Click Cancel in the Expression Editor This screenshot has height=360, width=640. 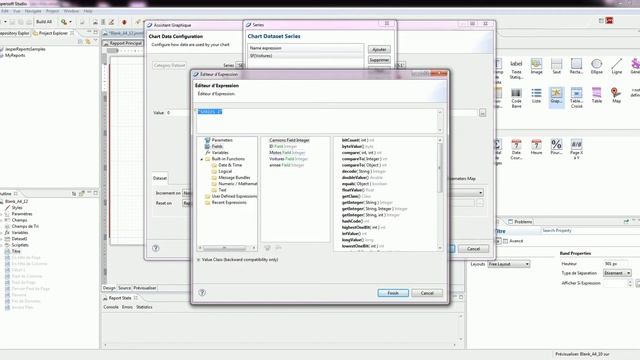point(427,293)
